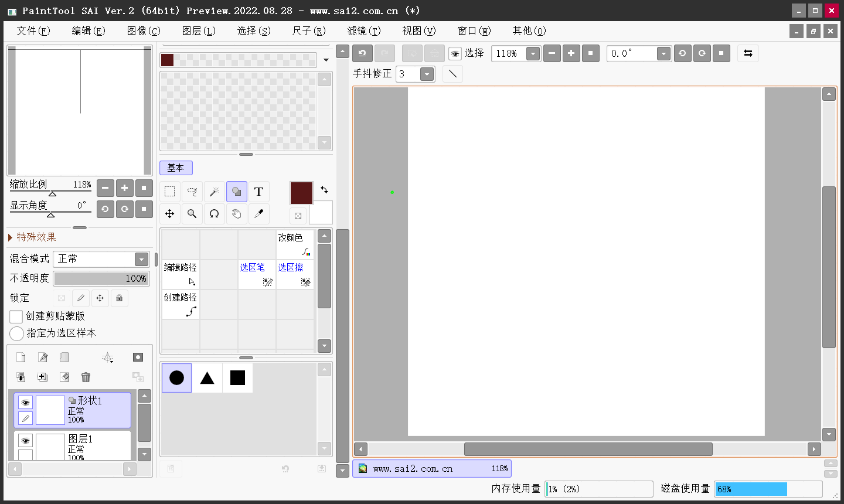
Task: Adjust the 不透明度 opacity slider
Action: coord(101,278)
